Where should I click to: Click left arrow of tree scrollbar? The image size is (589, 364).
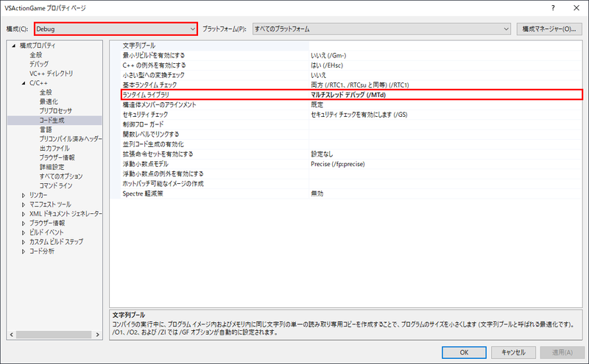(11, 335)
